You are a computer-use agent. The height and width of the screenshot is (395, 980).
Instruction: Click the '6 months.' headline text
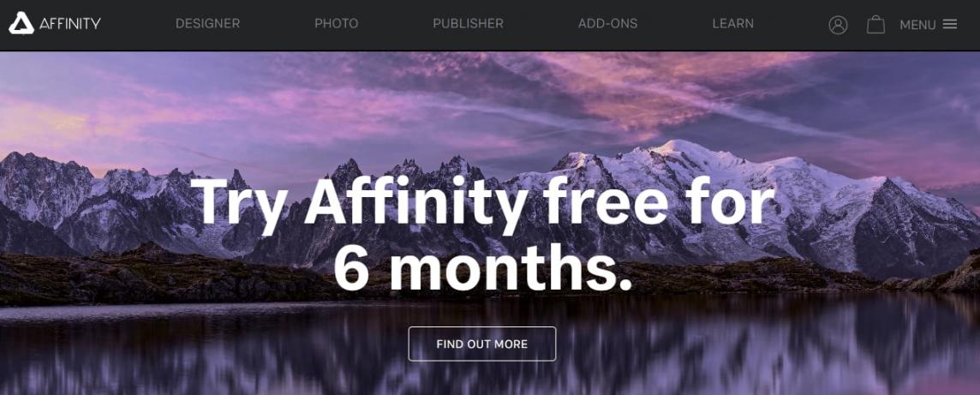tap(482, 269)
